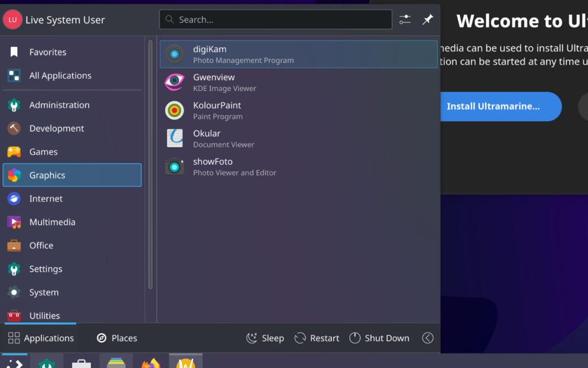
Task: Click the Live System User avatar
Action: point(12,20)
